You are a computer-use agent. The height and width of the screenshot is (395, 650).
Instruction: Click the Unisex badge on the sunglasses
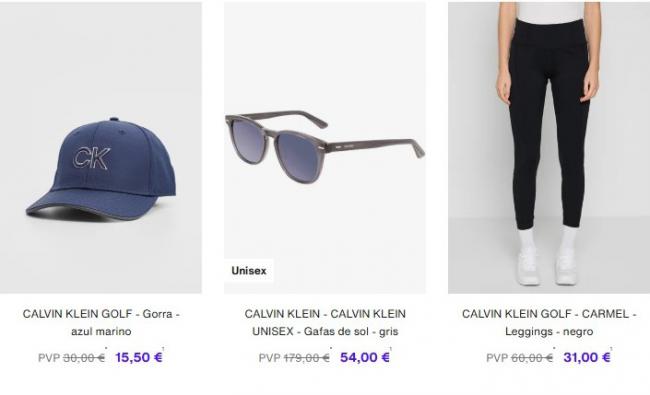point(249,271)
